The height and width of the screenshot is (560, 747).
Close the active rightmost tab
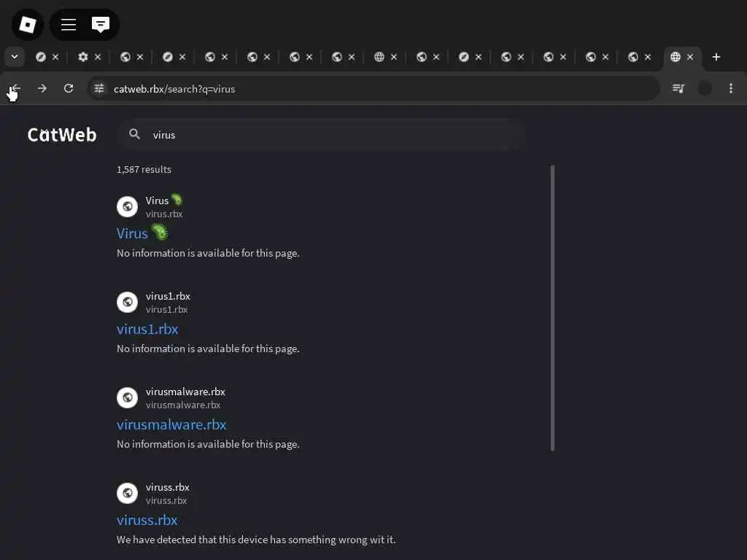click(x=690, y=57)
